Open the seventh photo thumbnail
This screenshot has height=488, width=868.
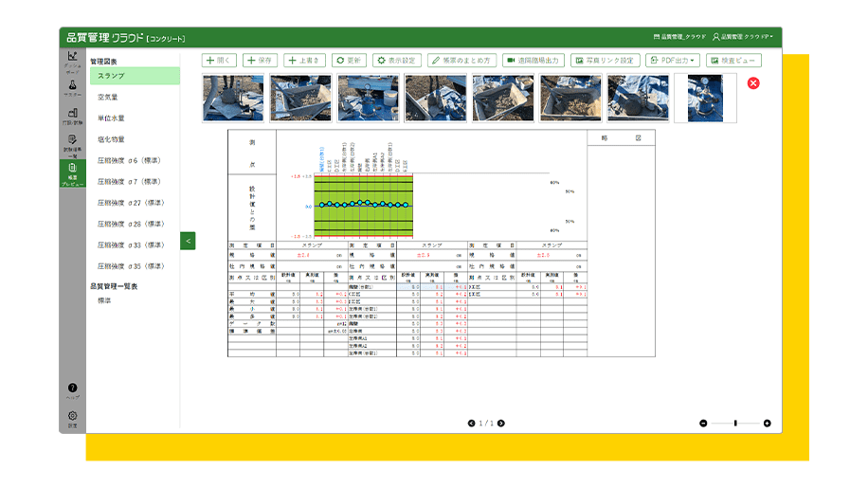(639, 98)
